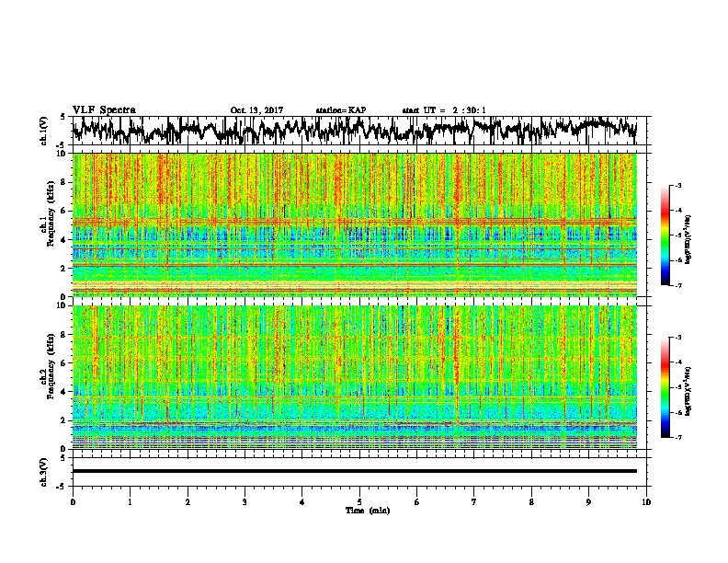This screenshot has width=728, height=563.
Task: Click the "-3" label on ch.2 color scale
Action: pos(678,338)
